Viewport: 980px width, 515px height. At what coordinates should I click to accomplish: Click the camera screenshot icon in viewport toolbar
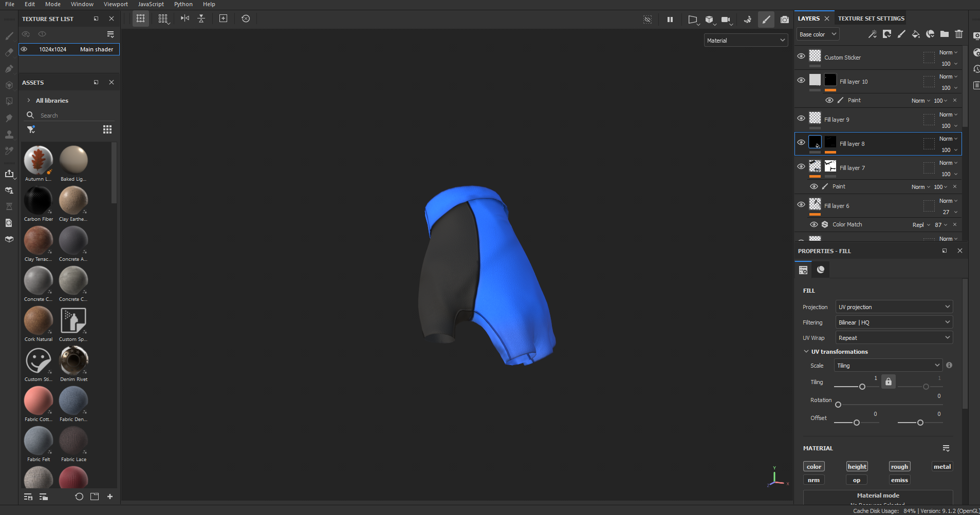(784, 20)
